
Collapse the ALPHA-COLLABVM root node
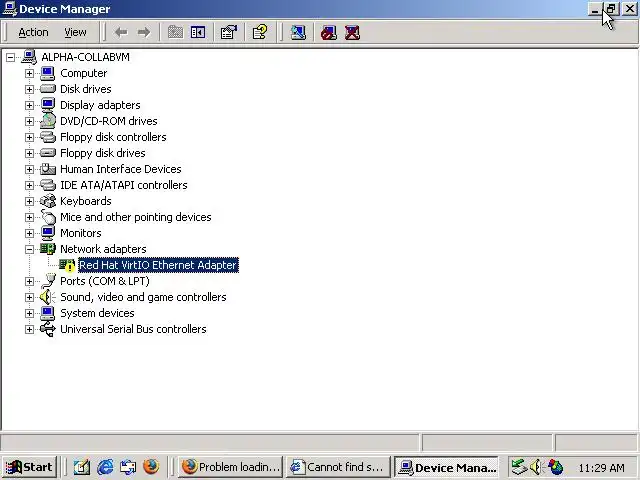pos(10,58)
